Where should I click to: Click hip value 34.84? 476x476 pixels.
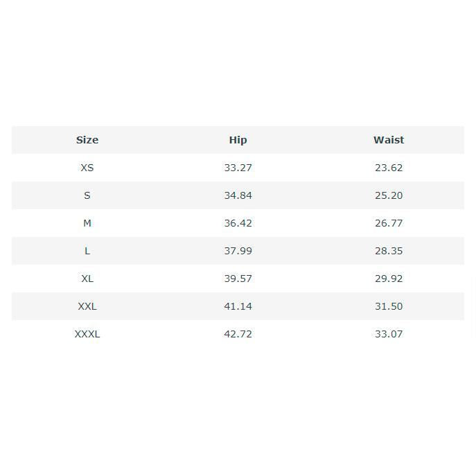pyautogui.click(x=238, y=195)
